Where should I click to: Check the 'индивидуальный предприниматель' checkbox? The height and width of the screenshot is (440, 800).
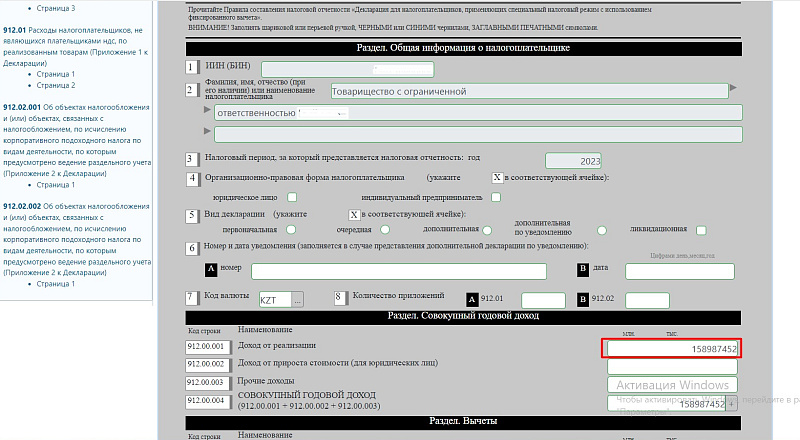click(496, 197)
